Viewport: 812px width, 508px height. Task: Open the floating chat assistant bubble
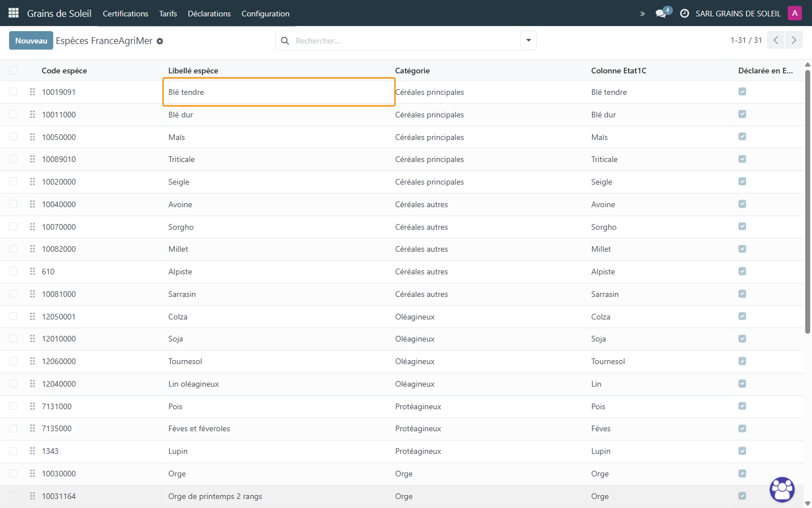(782, 489)
